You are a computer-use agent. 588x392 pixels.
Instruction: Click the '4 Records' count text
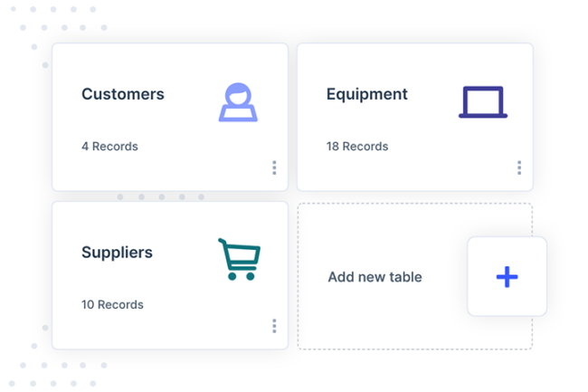[109, 146]
